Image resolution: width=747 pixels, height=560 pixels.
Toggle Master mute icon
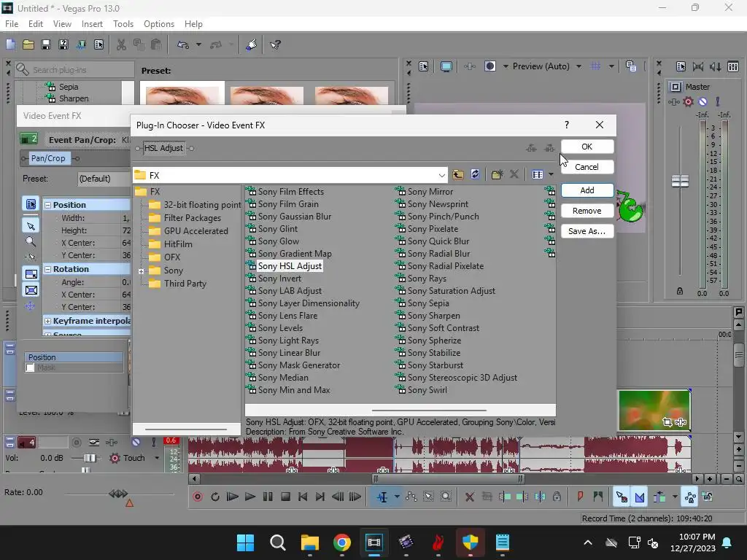[703, 101]
